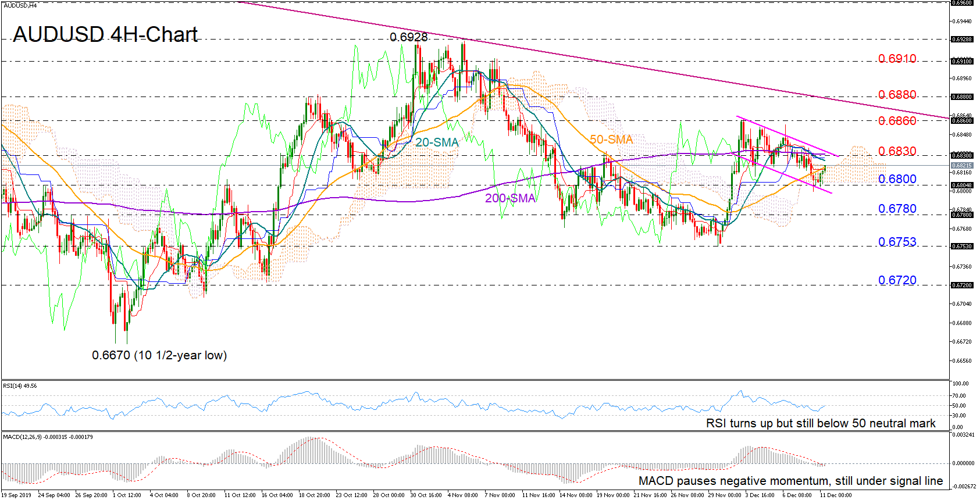Select the 16 Oct 04:00 time label
This screenshot has height=500, width=980.
pos(277,495)
